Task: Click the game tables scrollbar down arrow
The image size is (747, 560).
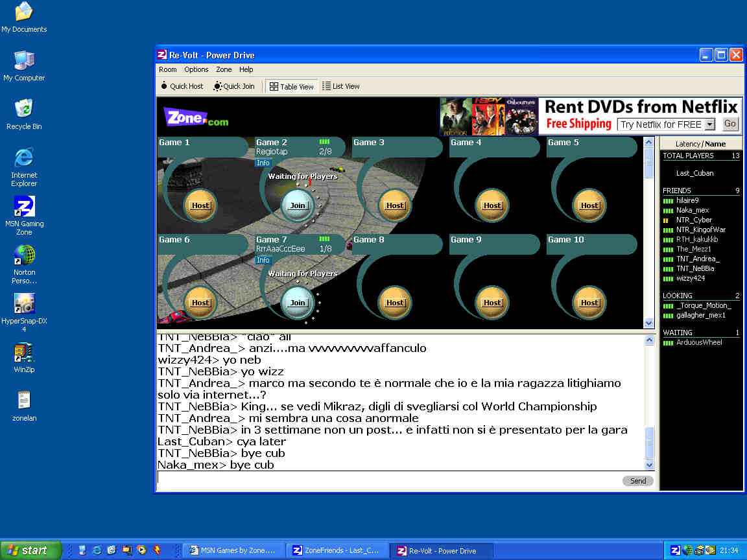Action: (649, 323)
